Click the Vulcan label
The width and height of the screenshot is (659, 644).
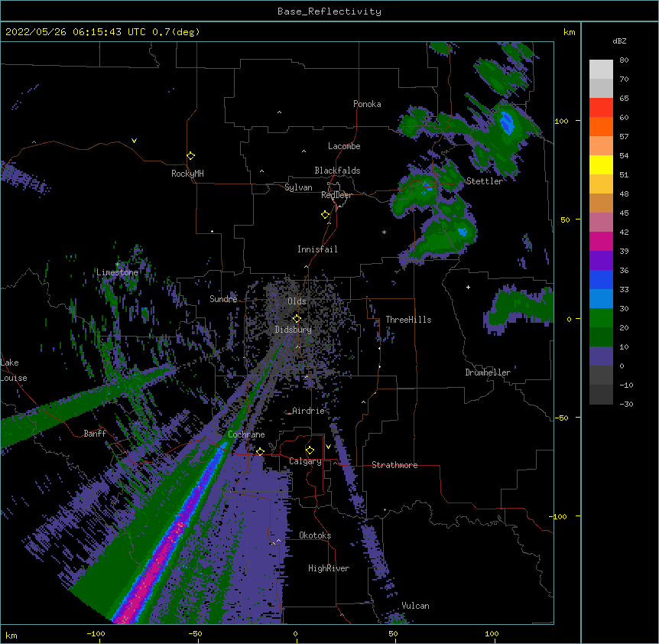(x=415, y=606)
